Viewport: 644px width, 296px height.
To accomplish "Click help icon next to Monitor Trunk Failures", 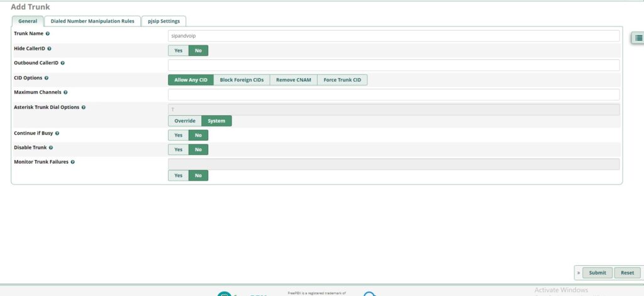I will [73, 162].
